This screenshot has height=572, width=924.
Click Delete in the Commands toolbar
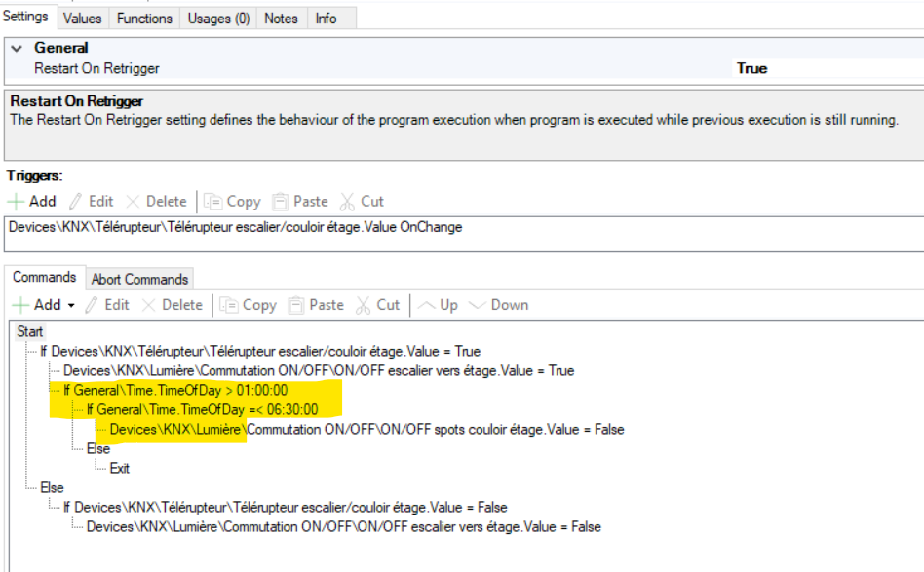click(x=171, y=305)
